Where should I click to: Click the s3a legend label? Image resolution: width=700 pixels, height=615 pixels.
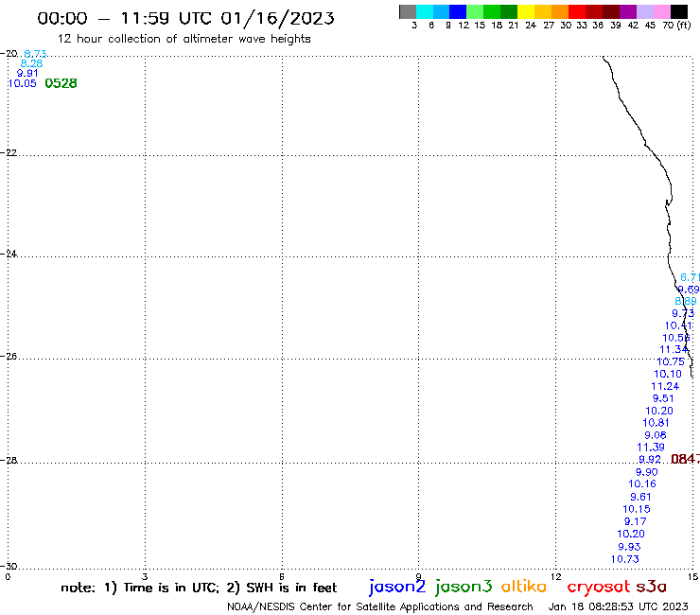click(x=652, y=587)
